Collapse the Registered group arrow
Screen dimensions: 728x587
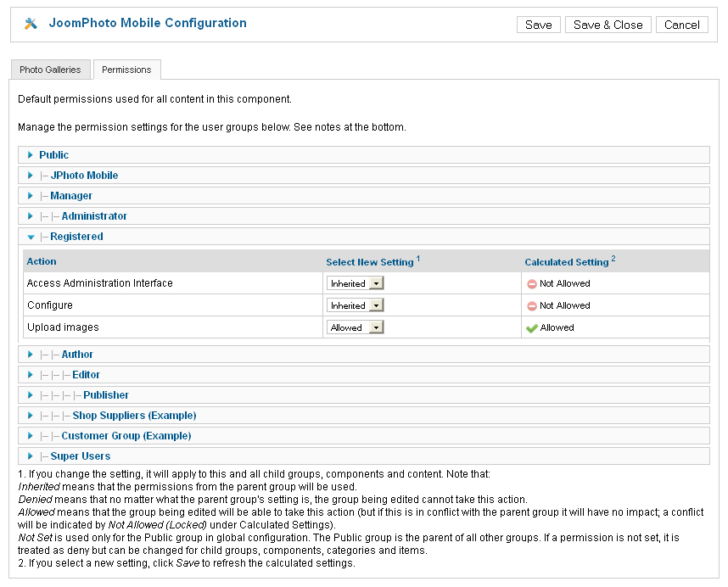point(31,238)
